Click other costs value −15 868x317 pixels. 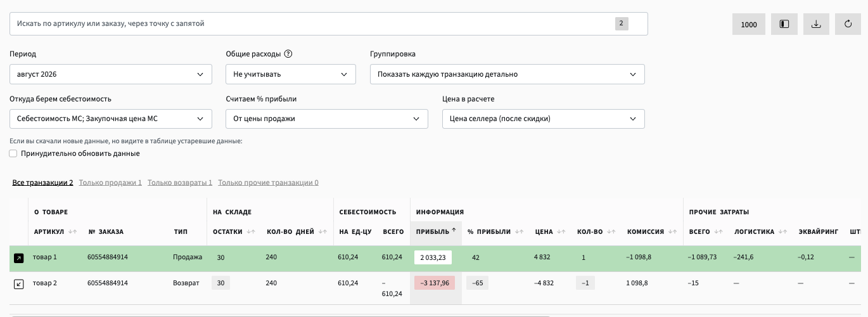pos(693,283)
